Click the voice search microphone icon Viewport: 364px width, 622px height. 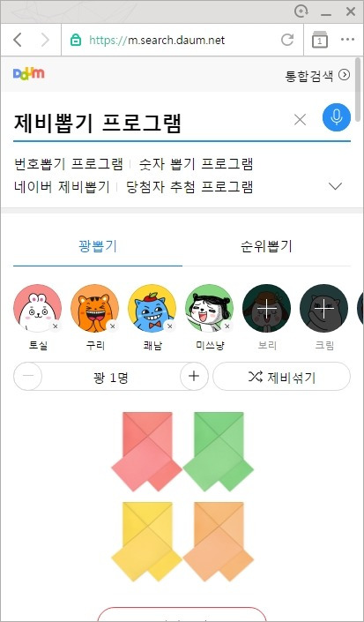pyautogui.click(x=337, y=117)
